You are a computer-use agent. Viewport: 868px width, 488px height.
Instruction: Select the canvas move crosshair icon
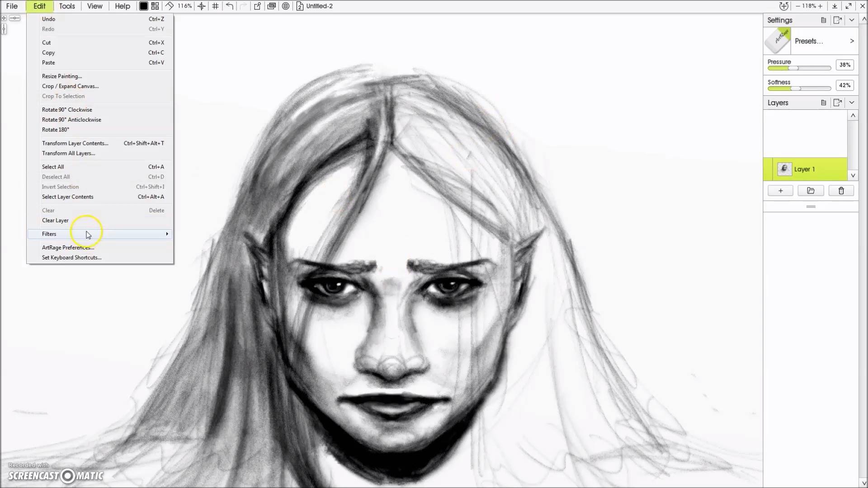[202, 6]
